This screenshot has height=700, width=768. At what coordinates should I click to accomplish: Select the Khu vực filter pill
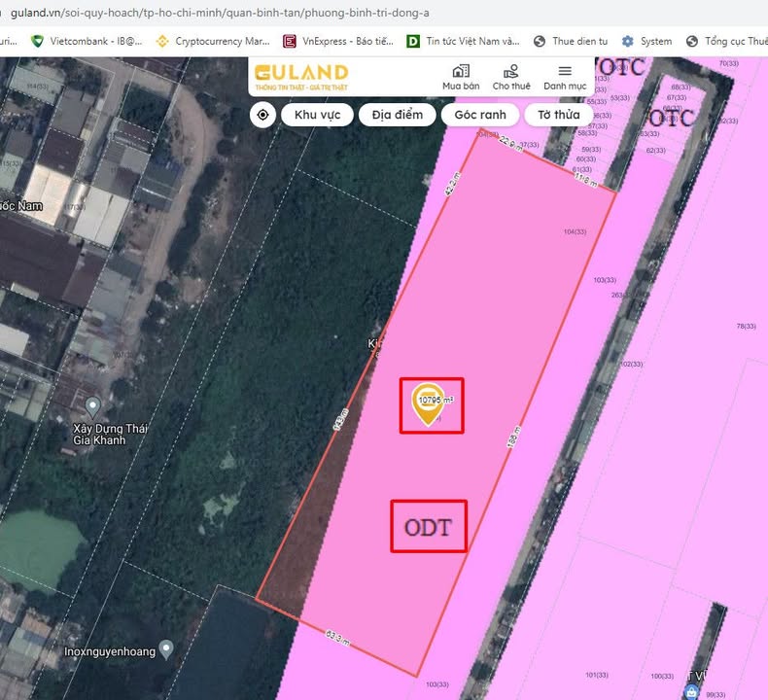[x=317, y=115]
